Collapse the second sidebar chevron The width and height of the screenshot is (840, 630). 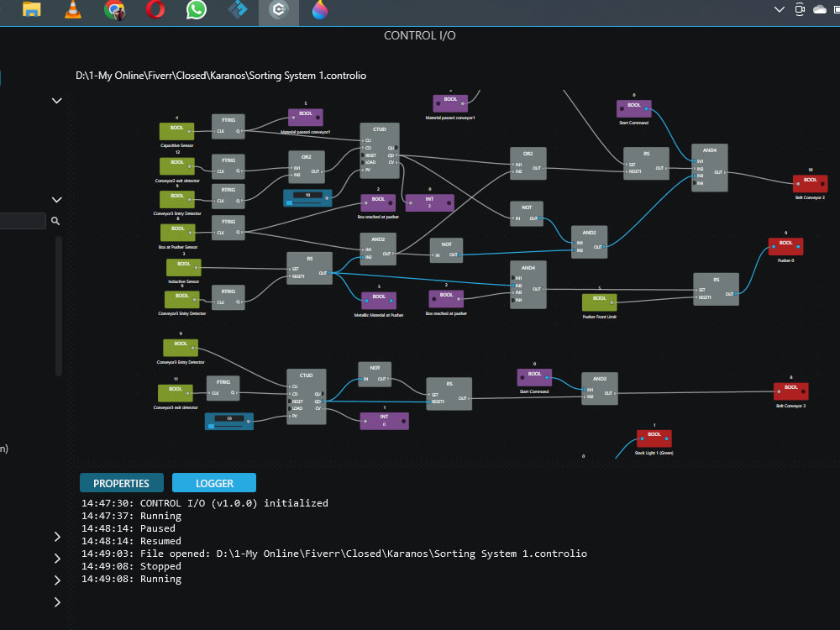click(57, 199)
